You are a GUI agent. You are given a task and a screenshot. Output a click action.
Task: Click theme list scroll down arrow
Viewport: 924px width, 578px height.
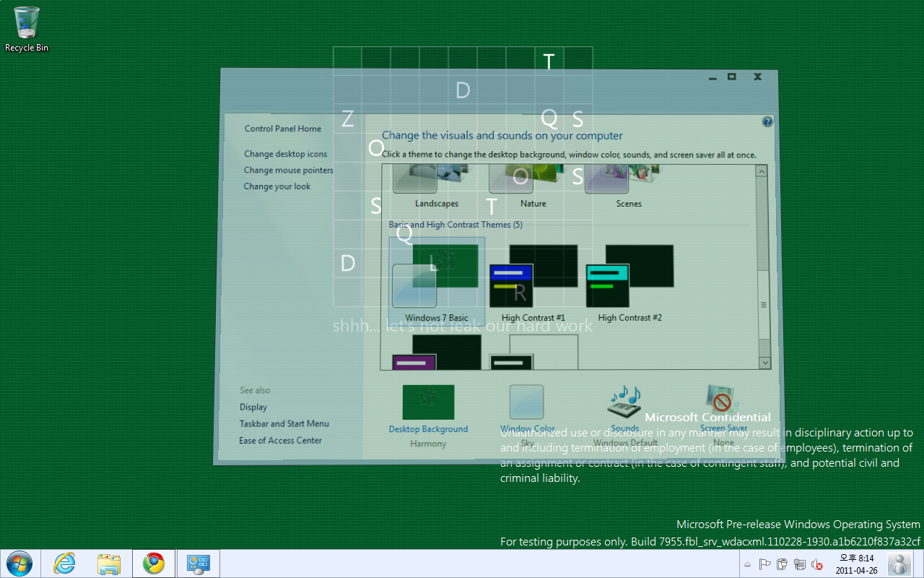pos(764,363)
